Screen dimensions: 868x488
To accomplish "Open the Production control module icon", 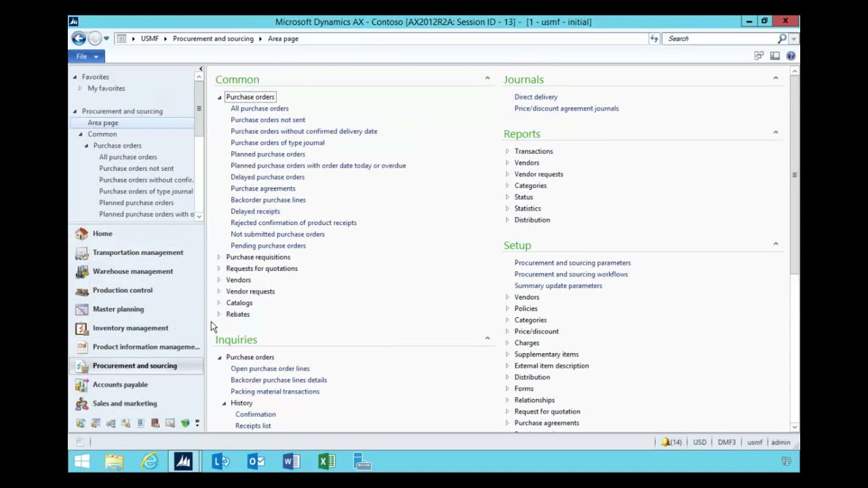I will coord(82,291).
